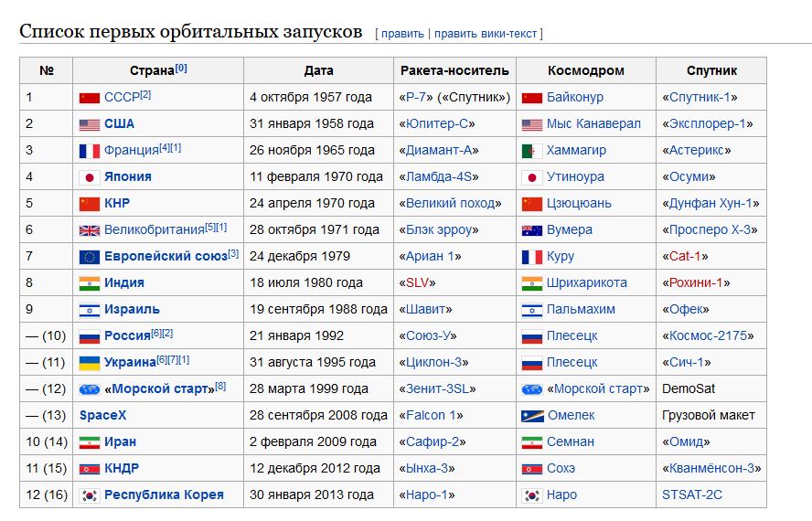Open the SpaceX link

click(102, 415)
